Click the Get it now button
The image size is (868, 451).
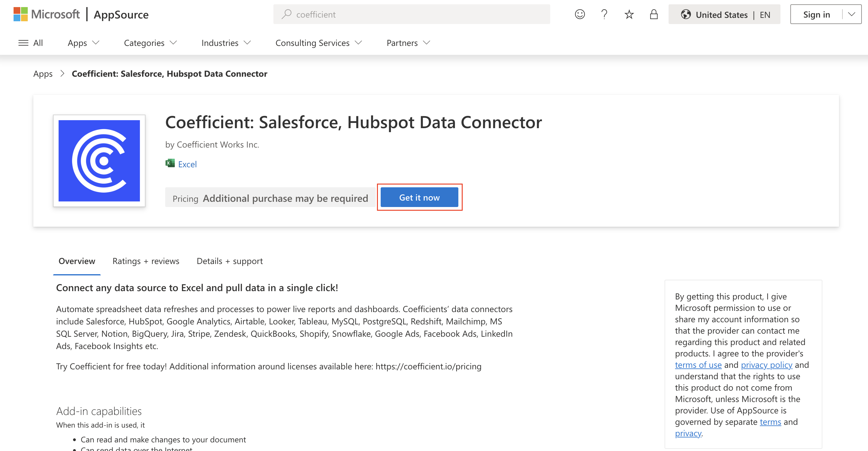(x=419, y=197)
